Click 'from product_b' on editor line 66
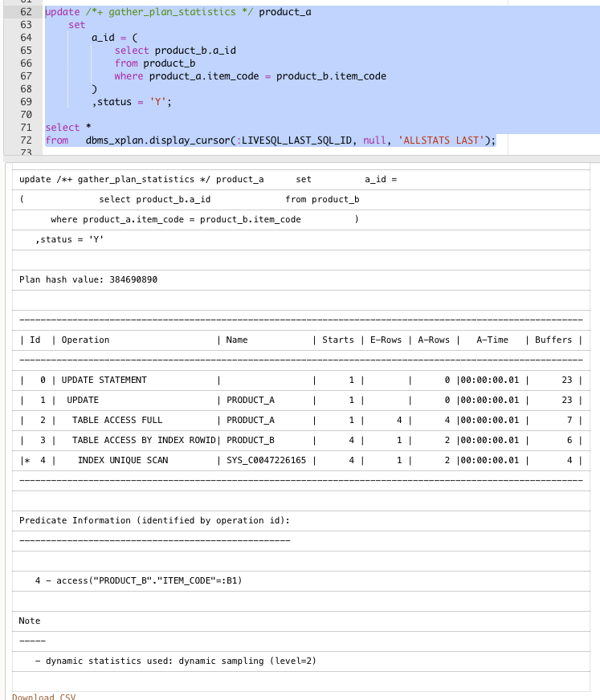This screenshot has width=600, height=700. tap(155, 63)
